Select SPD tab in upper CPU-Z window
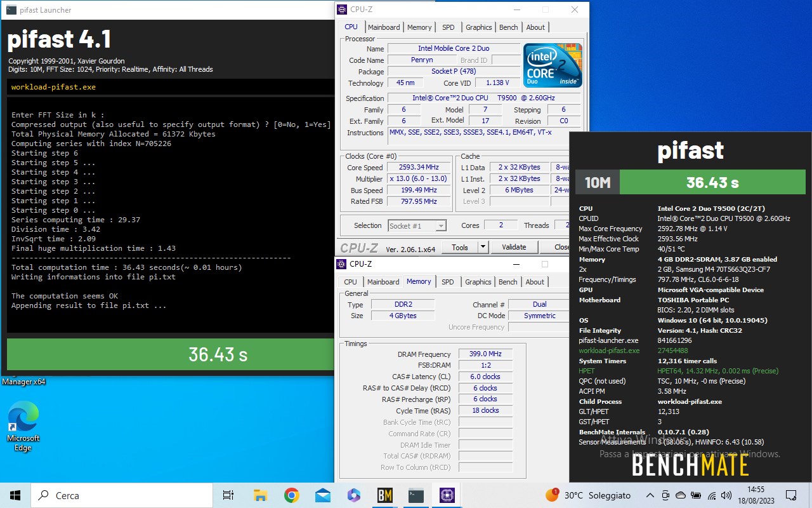812x508 pixels. (448, 27)
